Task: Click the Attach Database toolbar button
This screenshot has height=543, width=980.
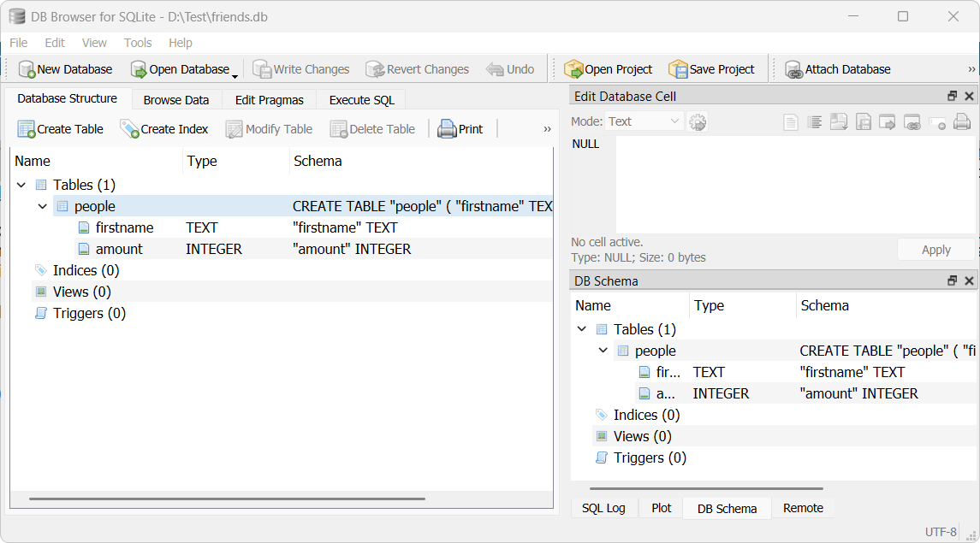Action: (838, 69)
